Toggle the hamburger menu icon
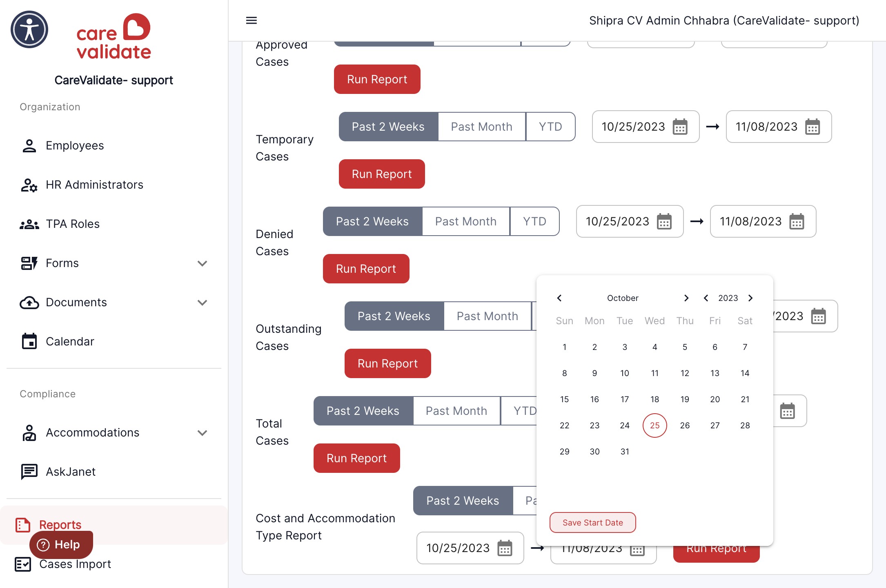886x588 pixels. click(x=252, y=20)
